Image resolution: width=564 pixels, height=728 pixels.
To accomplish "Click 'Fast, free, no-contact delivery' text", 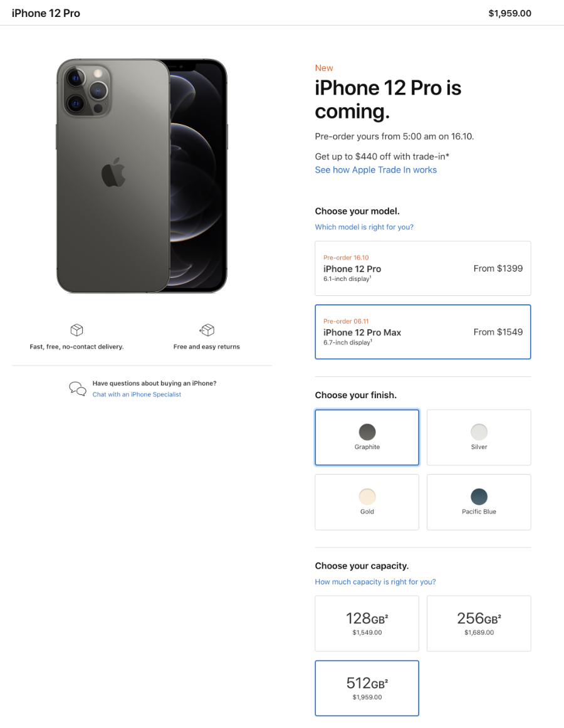I will pos(76,347).
